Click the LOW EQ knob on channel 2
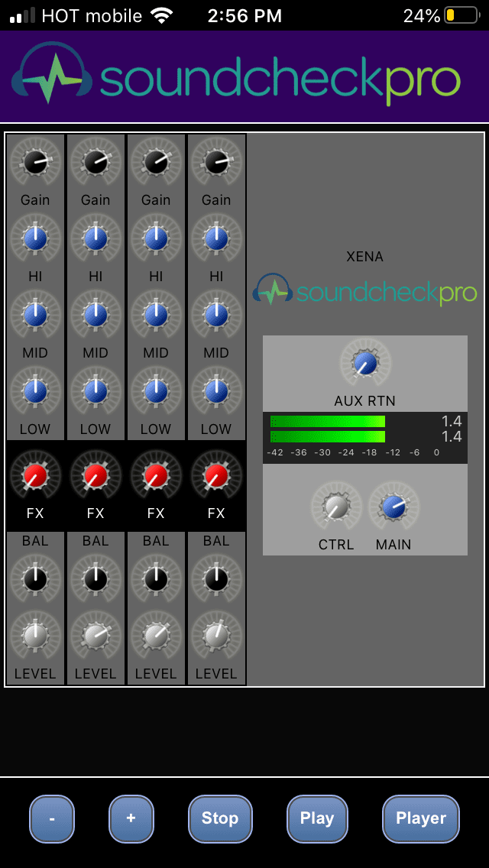Screen dimensions: 489x868 pos(96,391)
